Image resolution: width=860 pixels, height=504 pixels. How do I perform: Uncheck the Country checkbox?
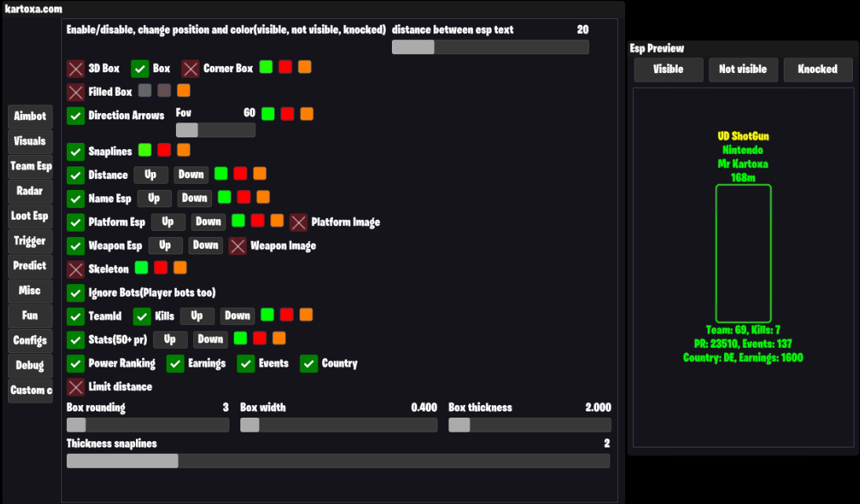click(309, 363)
